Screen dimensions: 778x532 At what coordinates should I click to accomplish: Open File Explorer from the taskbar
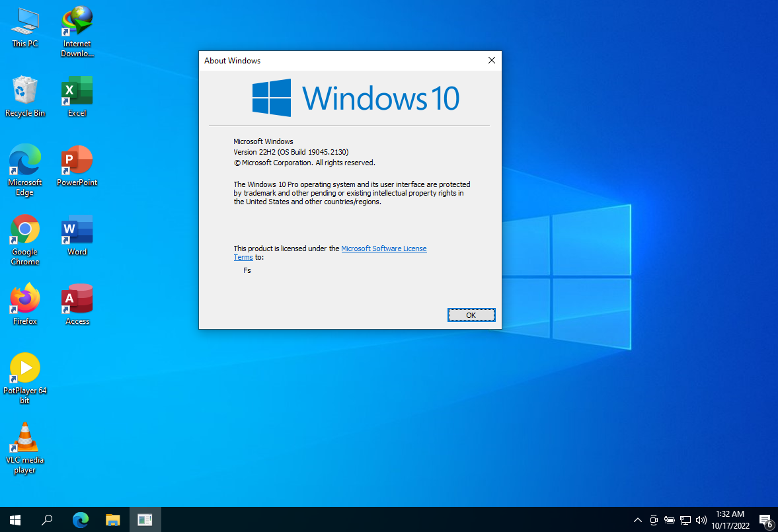[x=113, y=519]
